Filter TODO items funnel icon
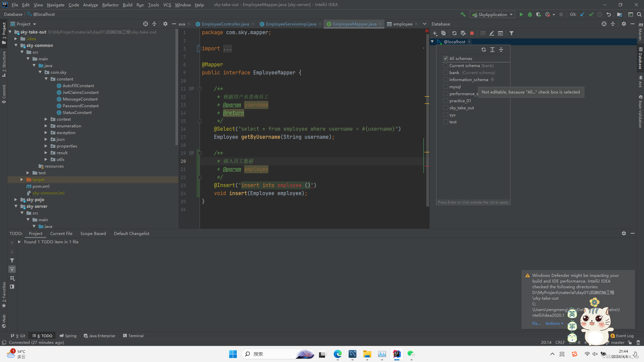 [12, 260]
